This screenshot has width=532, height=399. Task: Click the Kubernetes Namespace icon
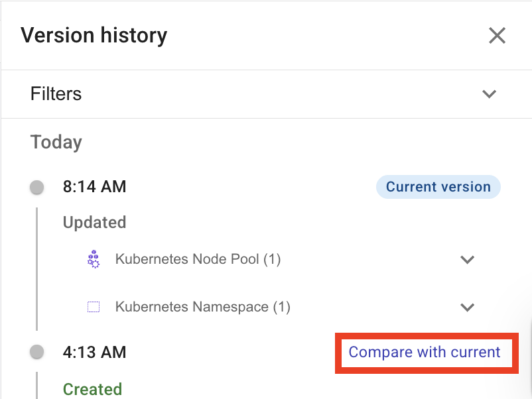[x=94, y=307]
